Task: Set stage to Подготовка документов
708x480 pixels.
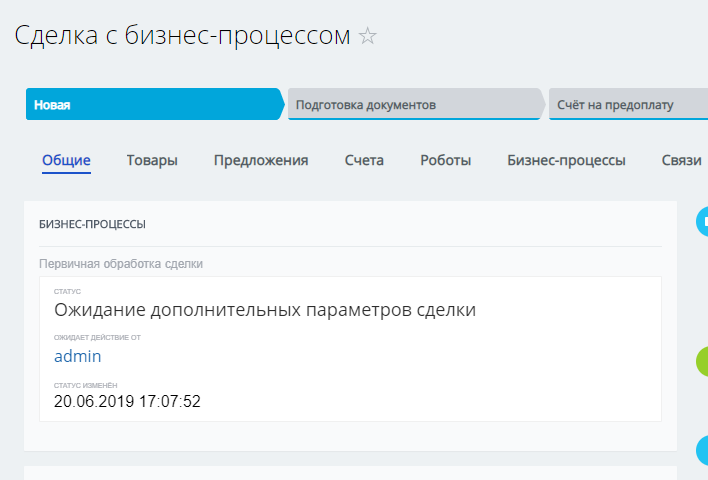Action: point(414,104)
